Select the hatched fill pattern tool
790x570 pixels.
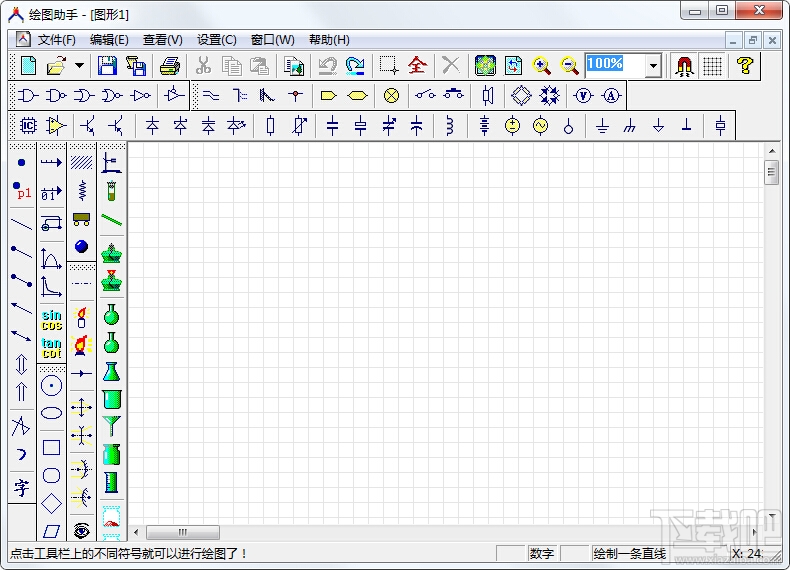[81, 162]
